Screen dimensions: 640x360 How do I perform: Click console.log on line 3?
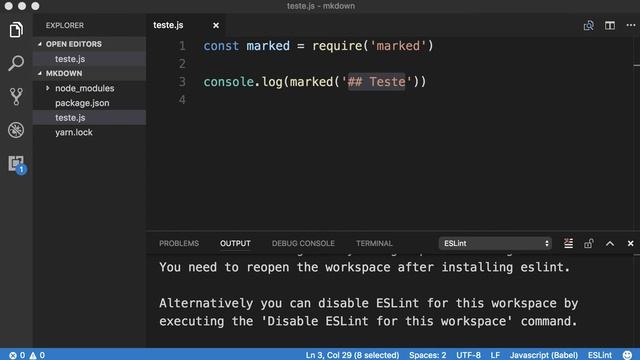pos(243,82)
